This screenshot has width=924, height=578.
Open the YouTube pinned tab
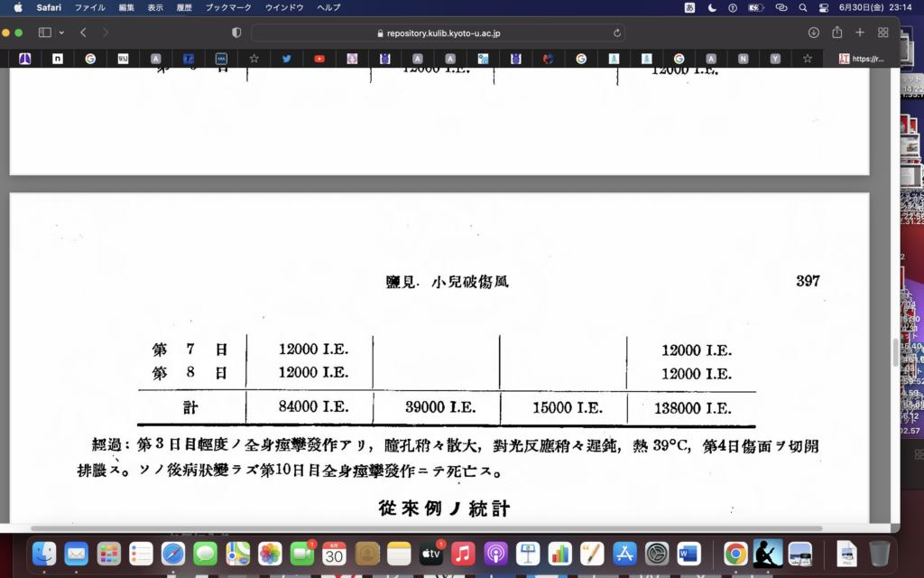pos(319,59)
